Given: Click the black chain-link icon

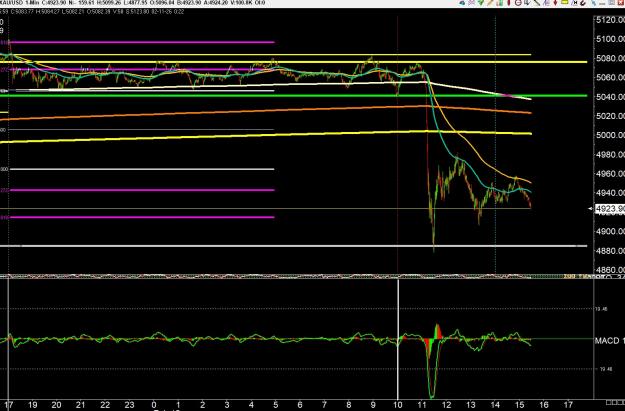Looking at the screenshot, I should 583,3.
